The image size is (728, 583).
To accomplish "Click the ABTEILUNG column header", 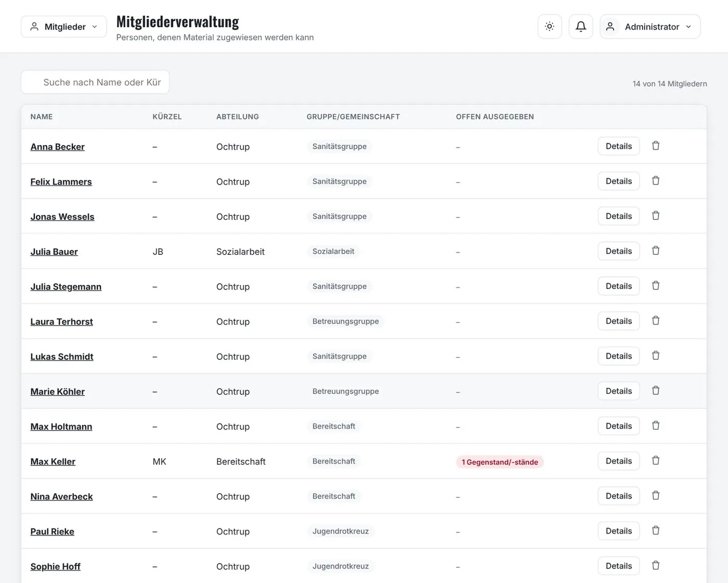I will [x=238, y=116].
